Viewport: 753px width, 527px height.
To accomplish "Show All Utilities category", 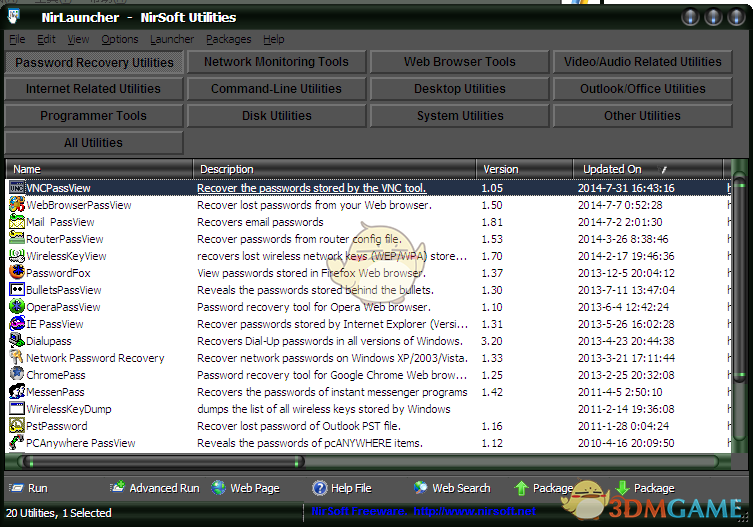I will [94, 143].
